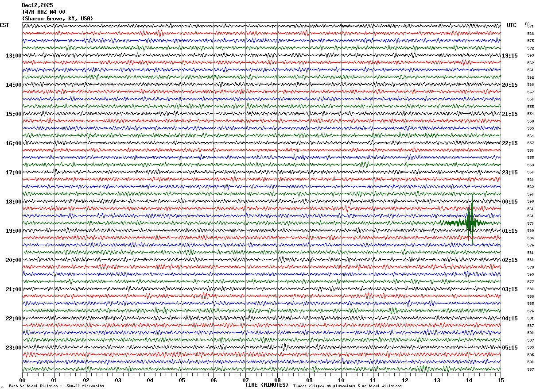The width and height of the screenshot is (536, 392).
Task: Click the 01:15 UTC time label
Action: pos(510,231)
